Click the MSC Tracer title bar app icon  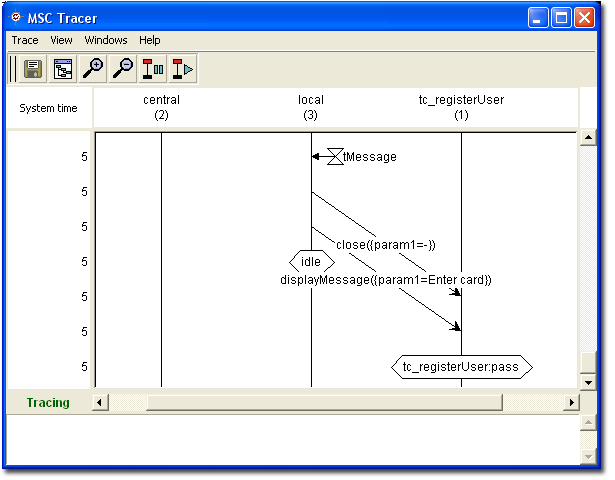pyautogui.click(x=16, y=18)
